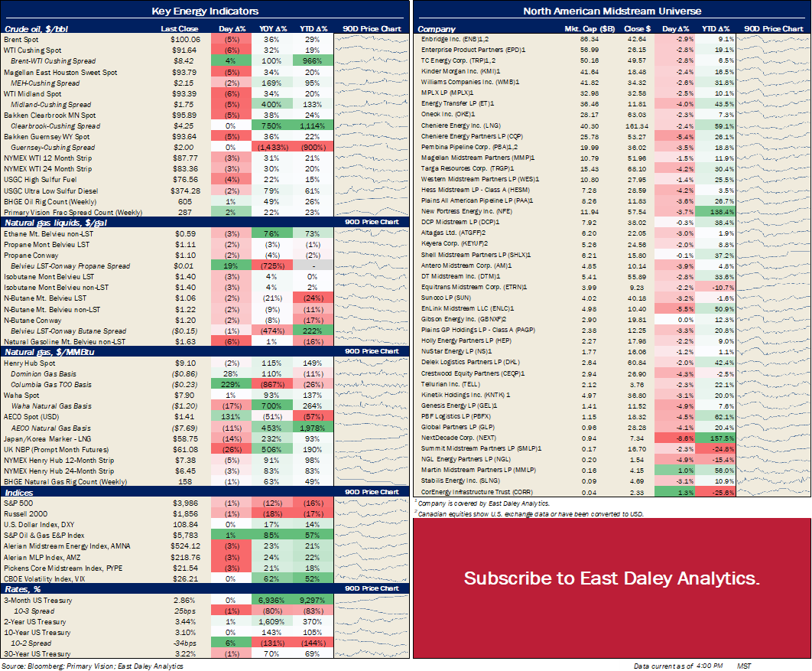The width and height of the screenshot is (812, 671).
Task: Click the Clearbrook-Cushing Spread row label
Action: coord(55,126)
